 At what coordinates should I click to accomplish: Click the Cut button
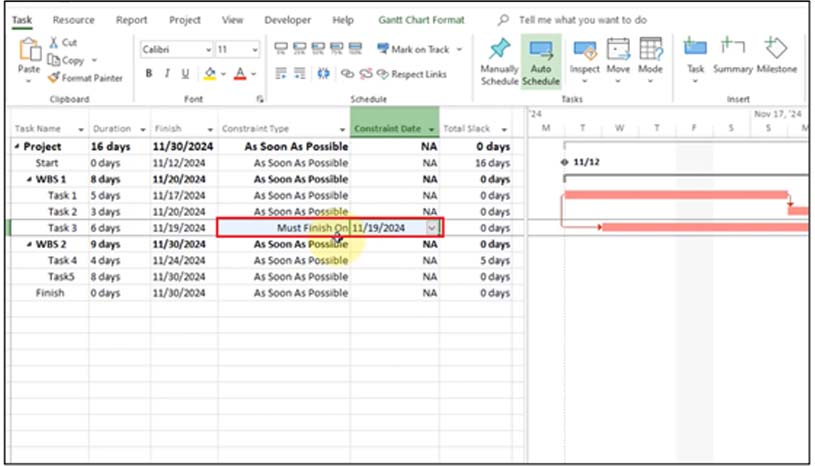point(63,43)
